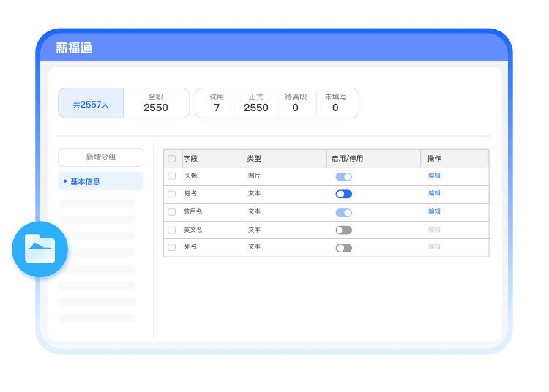Viewport: 549px width, 392px height.
Task: Turn on the 别名 field switch
Action: [343, 248]
